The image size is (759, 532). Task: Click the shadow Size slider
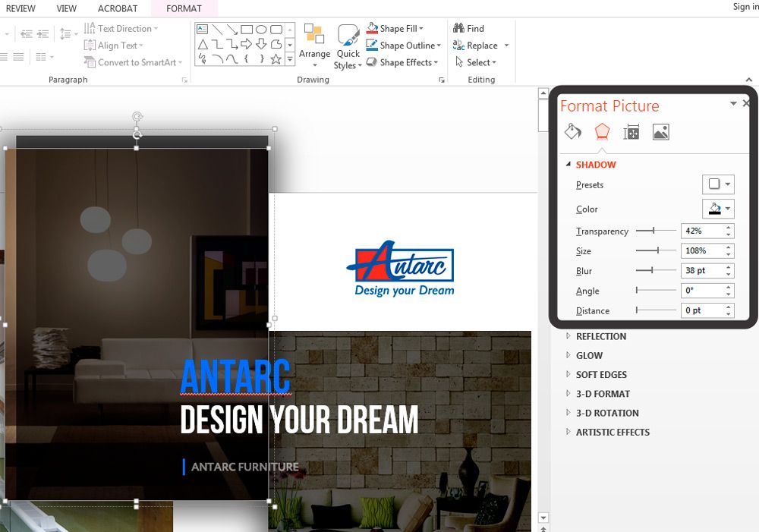click(656, 250)
